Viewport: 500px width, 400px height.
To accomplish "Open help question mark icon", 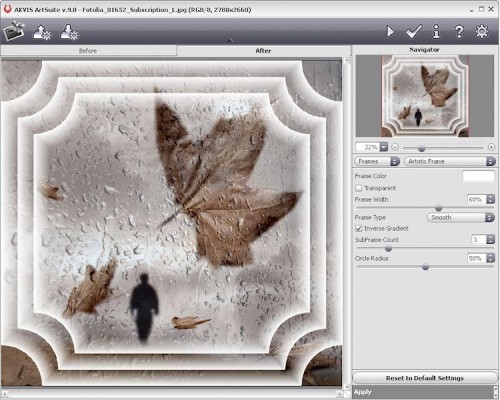I will 459,32.
